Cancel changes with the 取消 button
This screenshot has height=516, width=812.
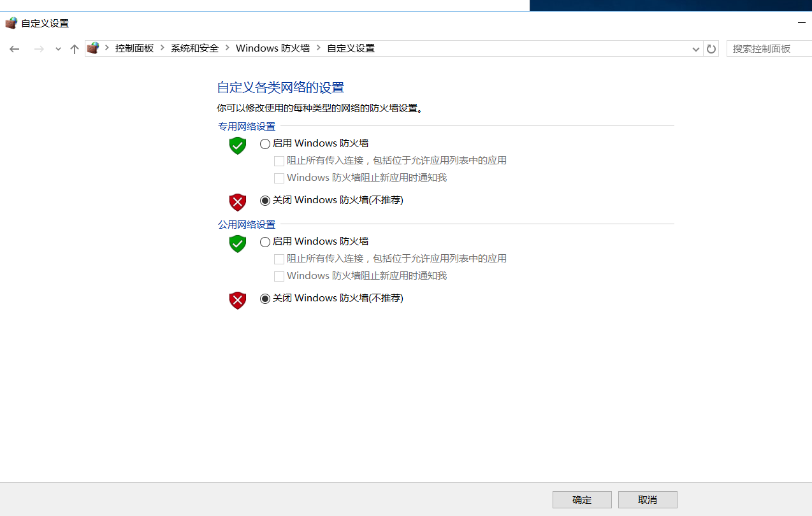point(648,499)
